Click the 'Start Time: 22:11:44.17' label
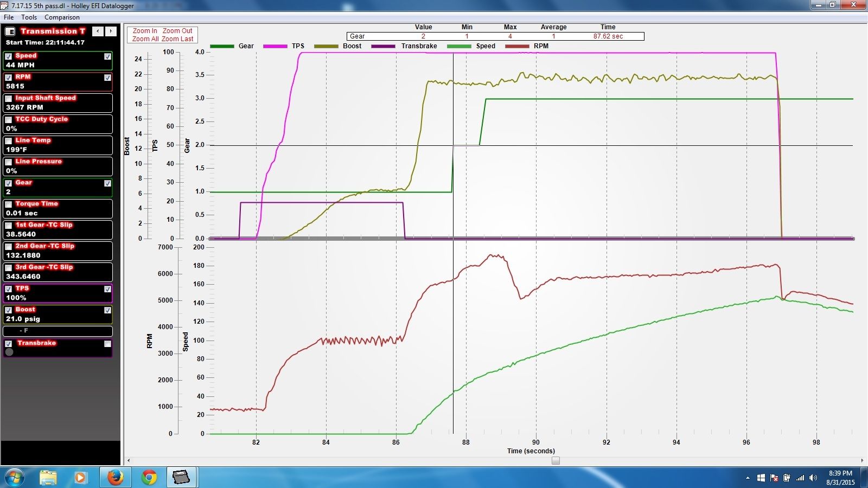This screenshot has width=868, height=488. pos(45,42)
